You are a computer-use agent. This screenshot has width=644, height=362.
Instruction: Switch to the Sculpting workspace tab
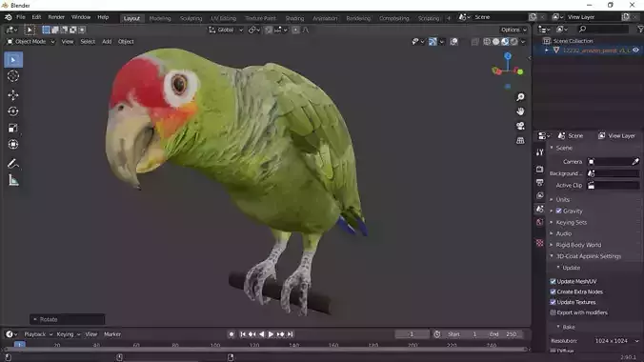(191, 18)
